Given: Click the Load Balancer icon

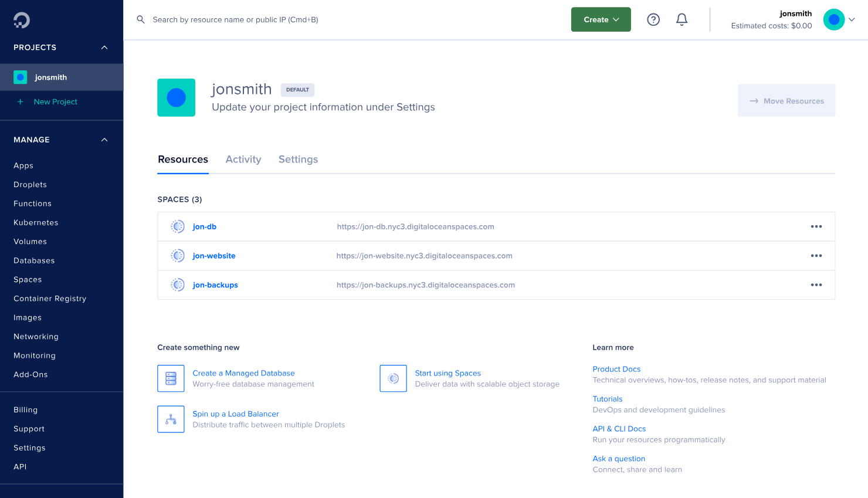Looking at the screenshot, I should coord(171,419).
